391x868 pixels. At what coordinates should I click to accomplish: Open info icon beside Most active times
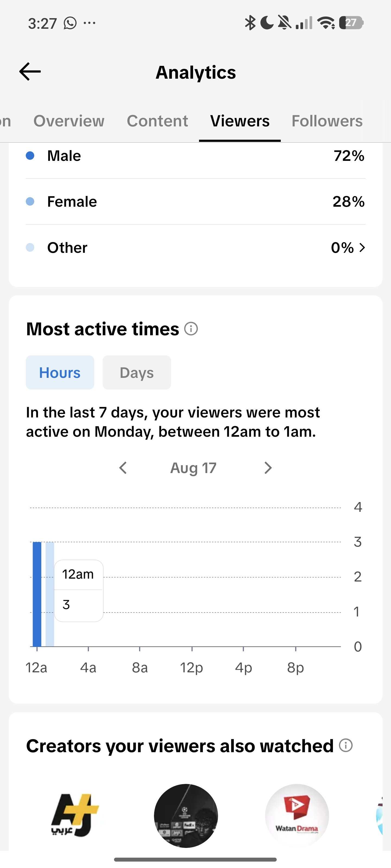coord(191,328)
